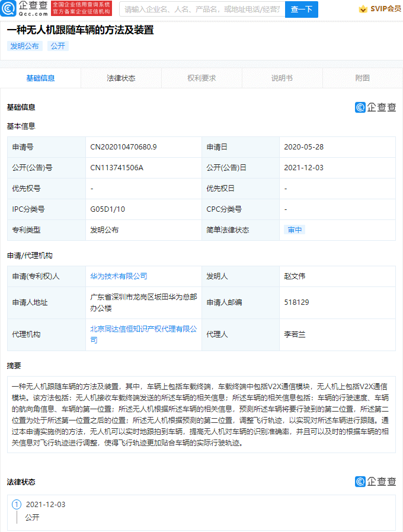Click the red official credit system badge
The image size is (403, 532).
point(81,8)
